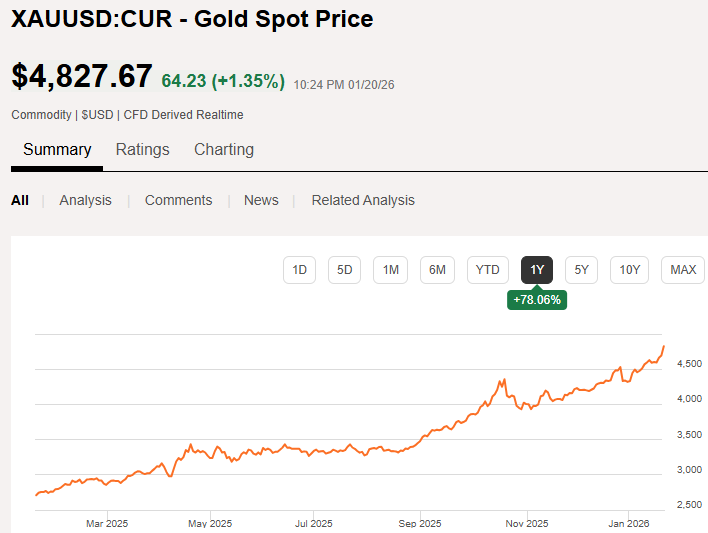
Task: Switch to the Charting tab
Action: 224,150
